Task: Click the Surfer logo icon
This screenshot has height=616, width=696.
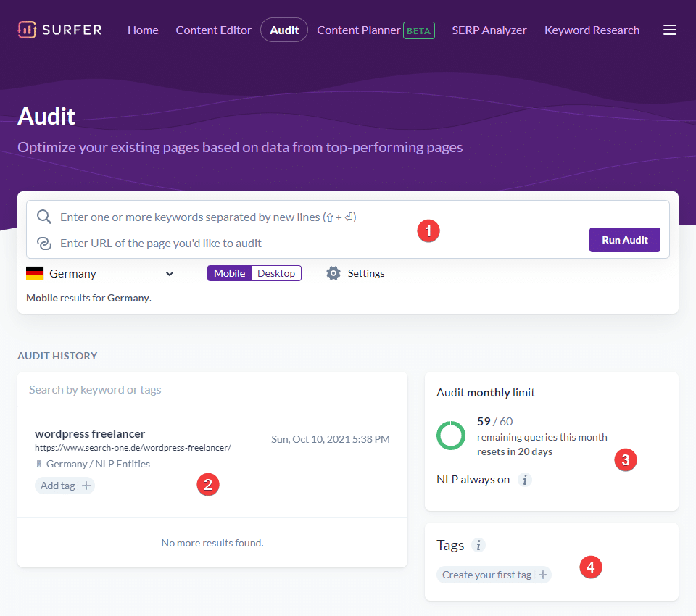Action: click(x=28, y=30)
